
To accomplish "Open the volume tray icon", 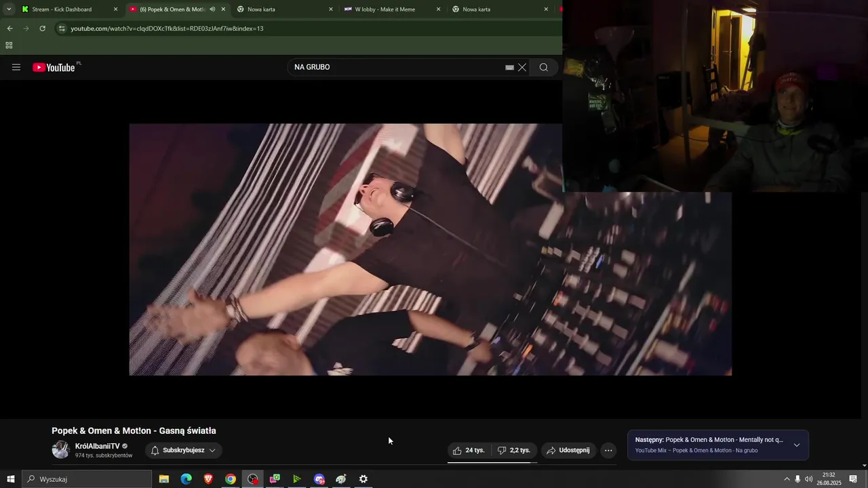I will pos(808,479).
